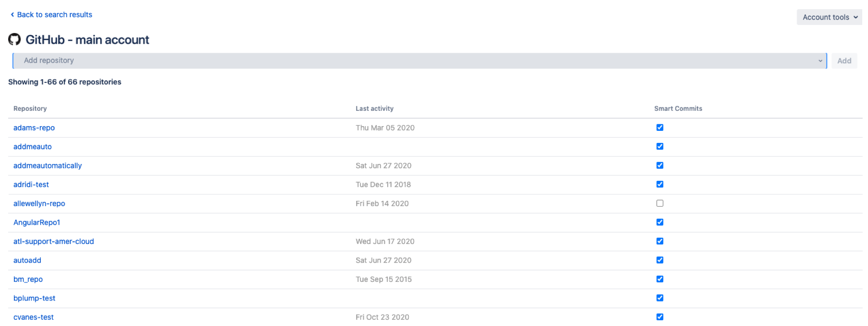This screenshot has width=868, height=326.
Task: Click Sat Jun 27 2020 in addmeautomatically row
Action: point(383,166)
